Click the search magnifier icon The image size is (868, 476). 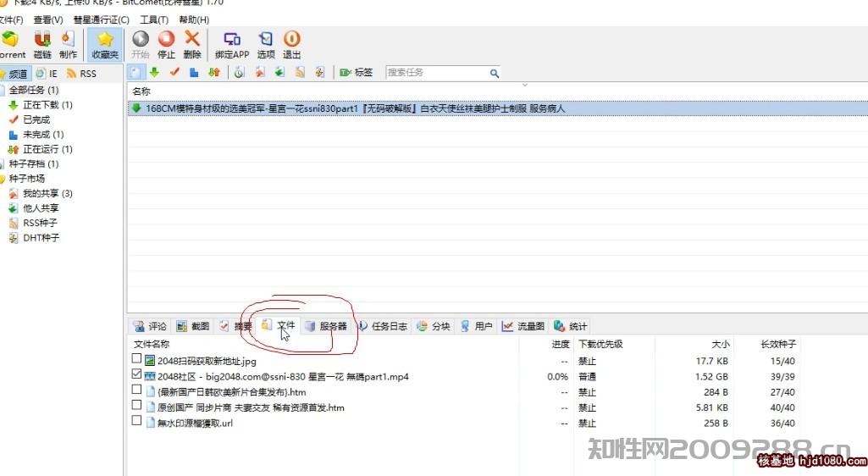(494, 73)
